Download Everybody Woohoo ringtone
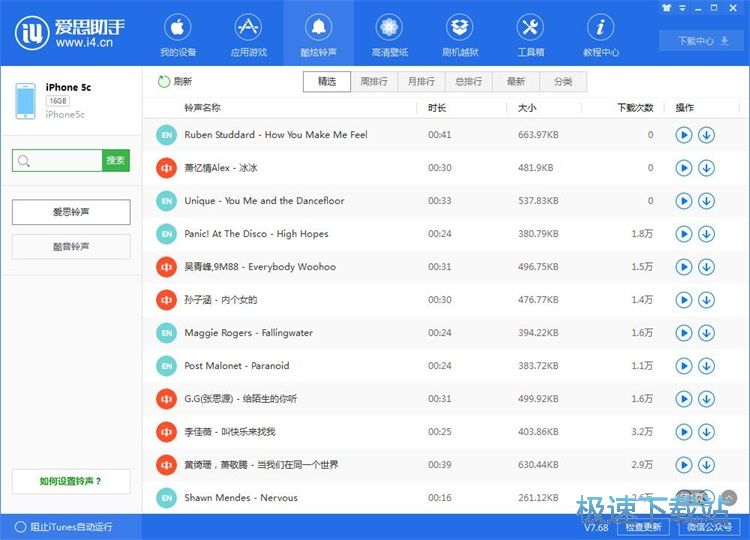 point(706,267)
